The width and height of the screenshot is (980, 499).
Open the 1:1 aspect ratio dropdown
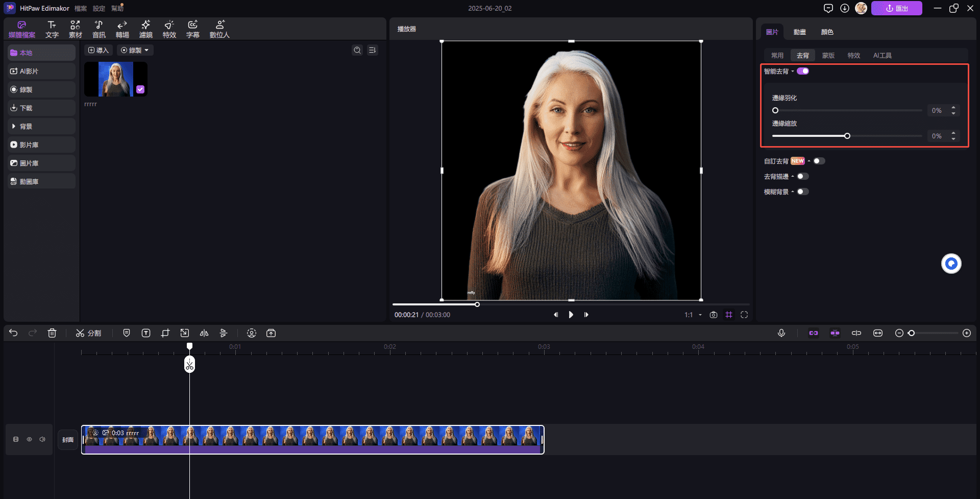pyautogui.click(x=693, y=315)
